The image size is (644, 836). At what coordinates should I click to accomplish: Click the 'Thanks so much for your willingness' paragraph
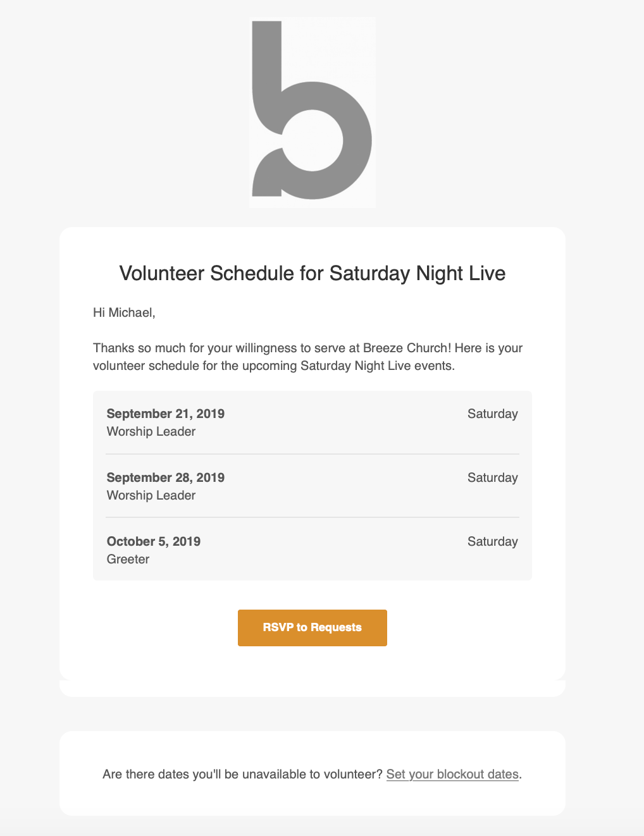point(308,357)
